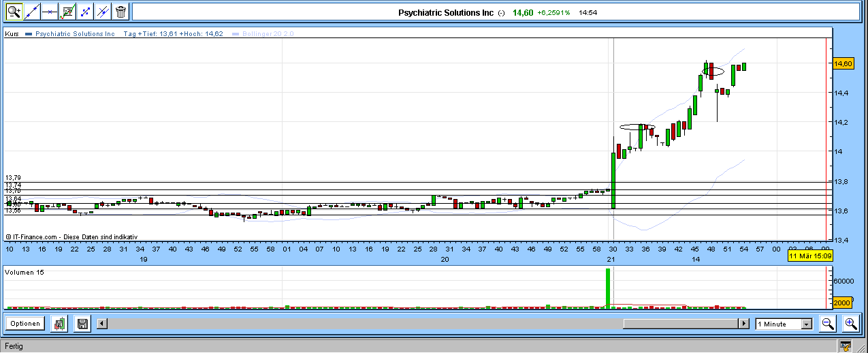Select the parallel line channel tool
Screen dimensions: 868x353
click(x=103, y=11)
